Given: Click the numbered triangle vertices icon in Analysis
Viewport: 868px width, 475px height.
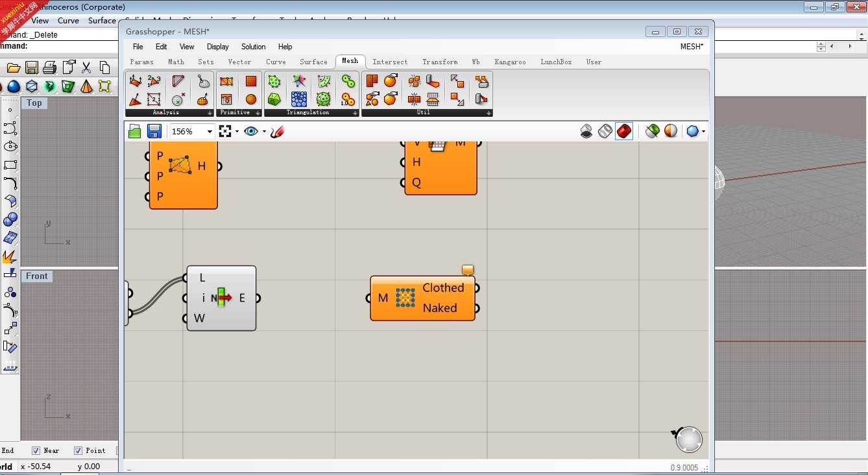Looking at the screenshot, I should tap(154, 81).
